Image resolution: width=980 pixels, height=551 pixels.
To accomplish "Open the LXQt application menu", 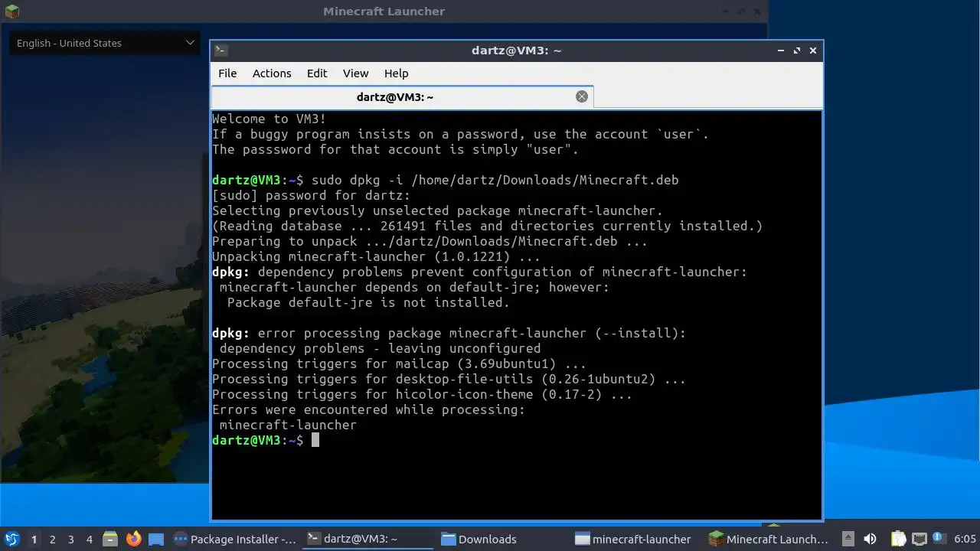I will coord(11,539).
